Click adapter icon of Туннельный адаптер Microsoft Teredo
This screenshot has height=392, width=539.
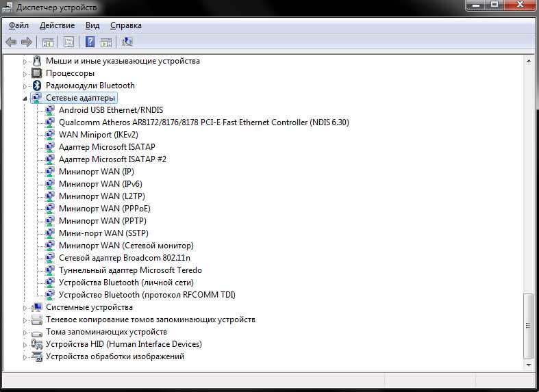coord(50,270)
